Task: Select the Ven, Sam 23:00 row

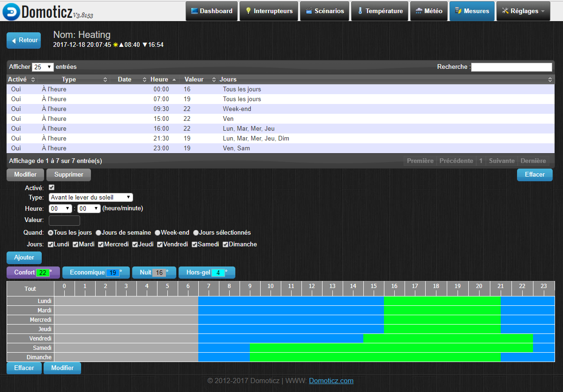Action: (280, 148)
